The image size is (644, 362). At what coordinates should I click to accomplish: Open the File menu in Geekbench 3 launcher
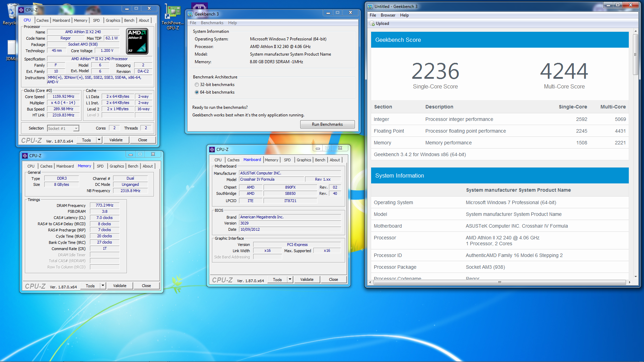point(193,23)
